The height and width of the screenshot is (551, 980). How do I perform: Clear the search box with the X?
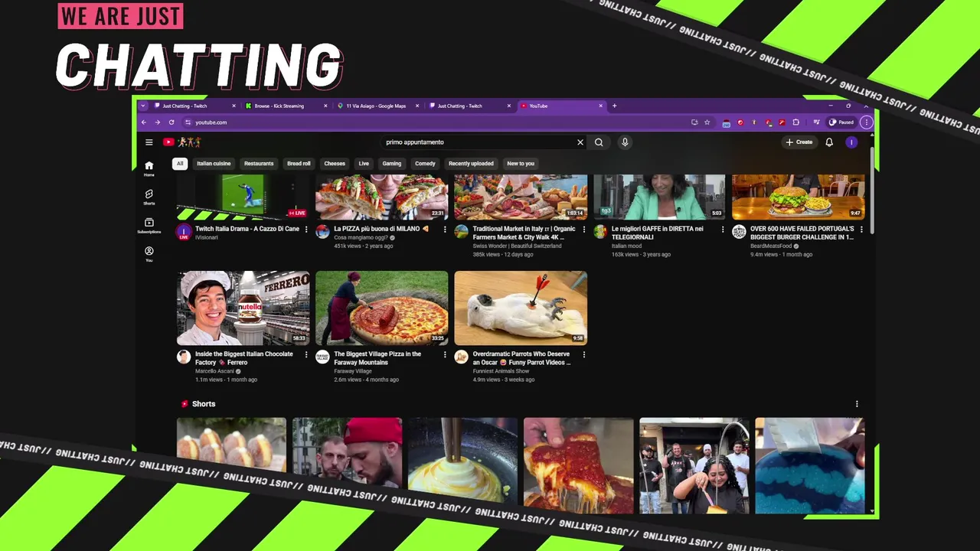pos(580,142)
